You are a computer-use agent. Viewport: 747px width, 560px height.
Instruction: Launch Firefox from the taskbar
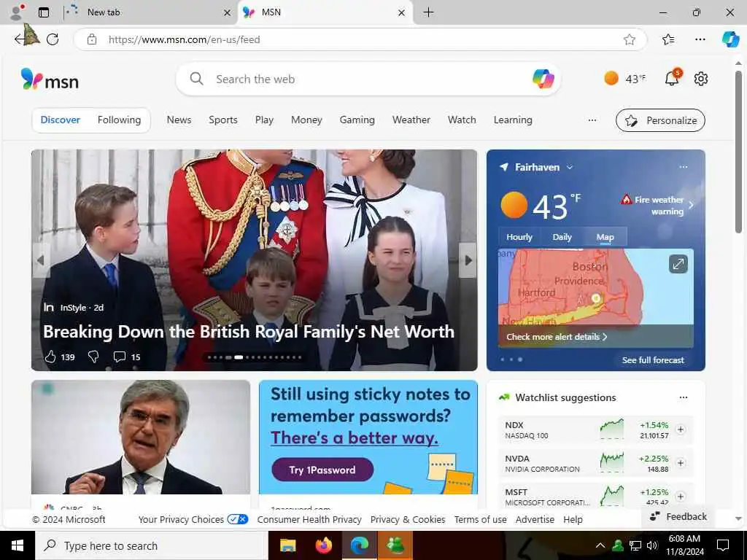(323, 545)
